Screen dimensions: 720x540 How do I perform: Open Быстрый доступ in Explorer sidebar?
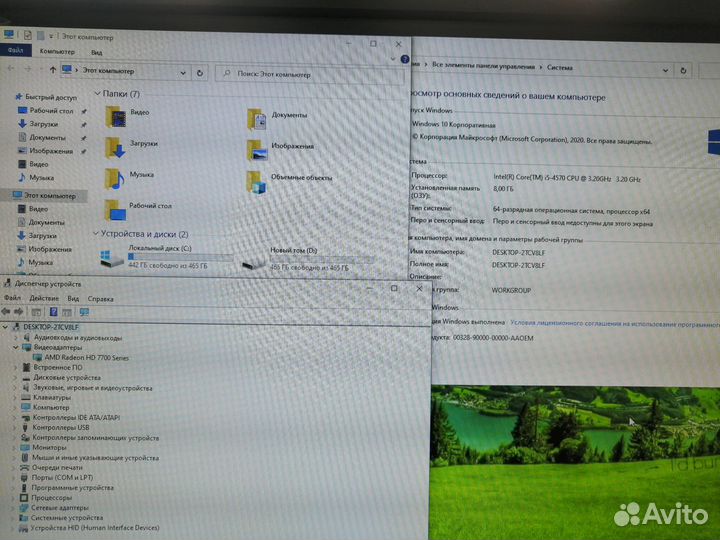(51, 97)
